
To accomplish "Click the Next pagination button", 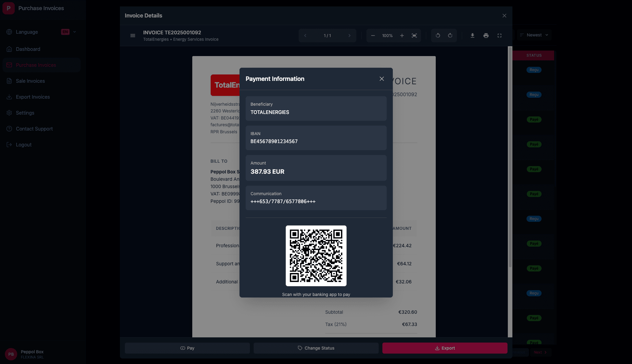I will [540, 352].
